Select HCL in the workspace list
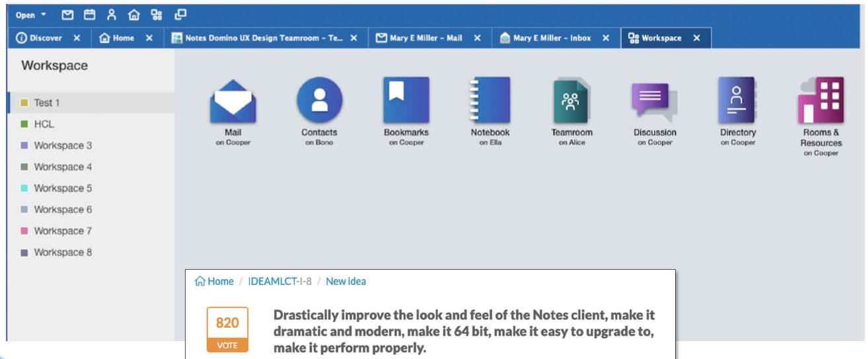 [90, 124]
